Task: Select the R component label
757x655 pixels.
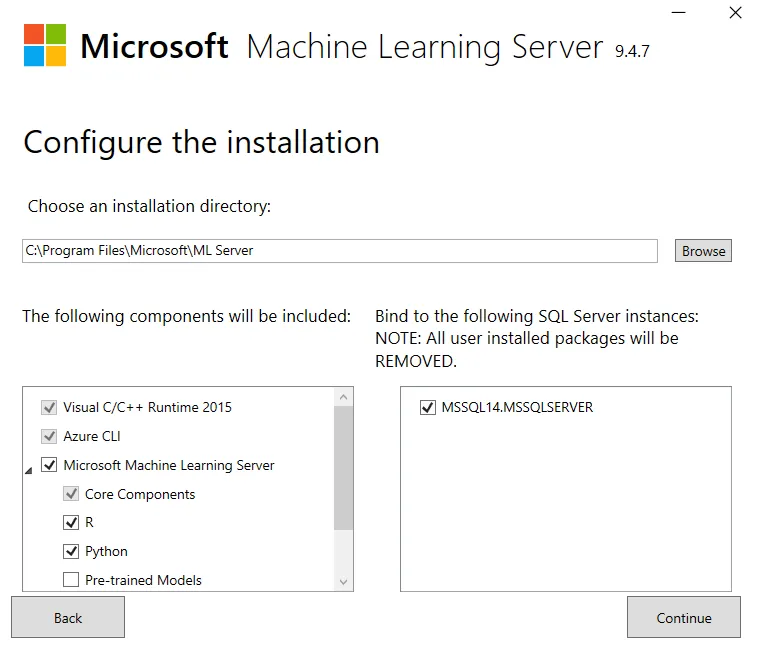Action: [89, 522]
